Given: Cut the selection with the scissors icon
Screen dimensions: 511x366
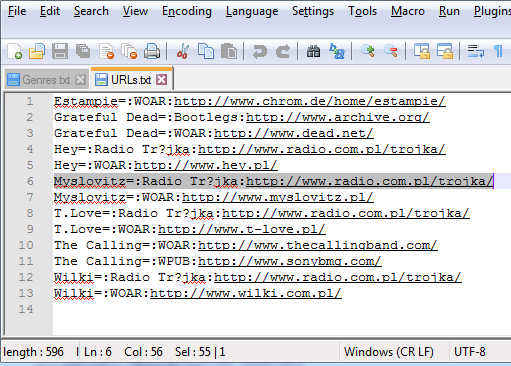Looking at the screenshot, I should point(183,52).
